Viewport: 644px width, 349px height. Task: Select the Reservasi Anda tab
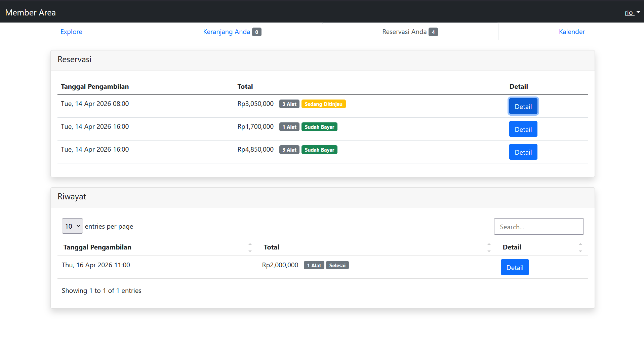pos(410,32)
